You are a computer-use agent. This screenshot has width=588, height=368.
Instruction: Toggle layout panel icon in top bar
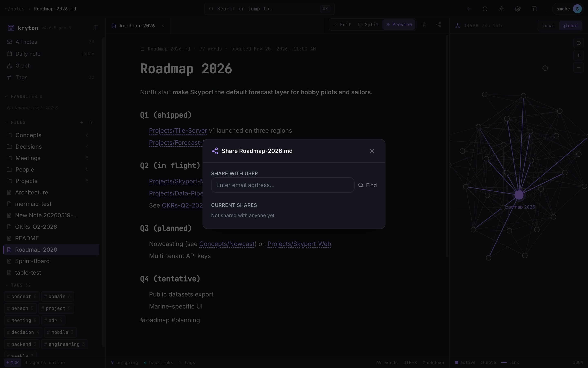[x=534, y=9]
